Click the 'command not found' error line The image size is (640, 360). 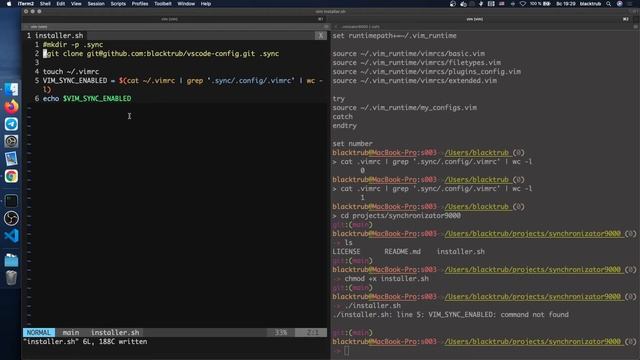[x=450, y=314]
